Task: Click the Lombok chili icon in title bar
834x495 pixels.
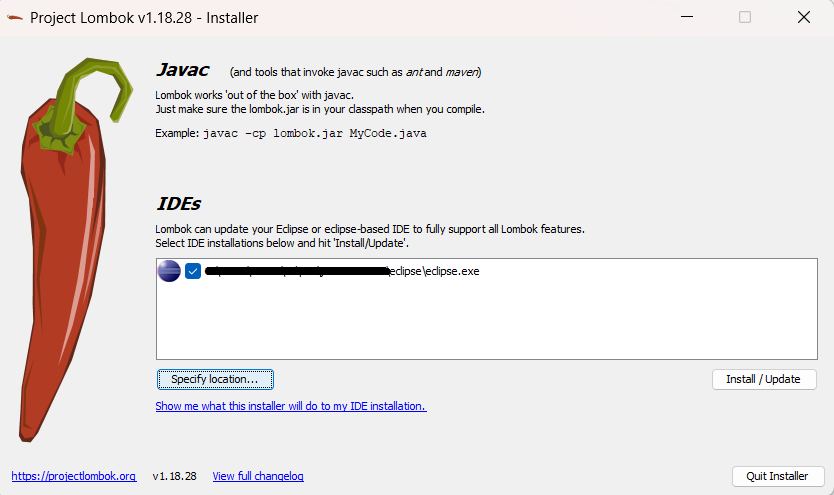Action: pyautogui.click(x=15, y=18)
